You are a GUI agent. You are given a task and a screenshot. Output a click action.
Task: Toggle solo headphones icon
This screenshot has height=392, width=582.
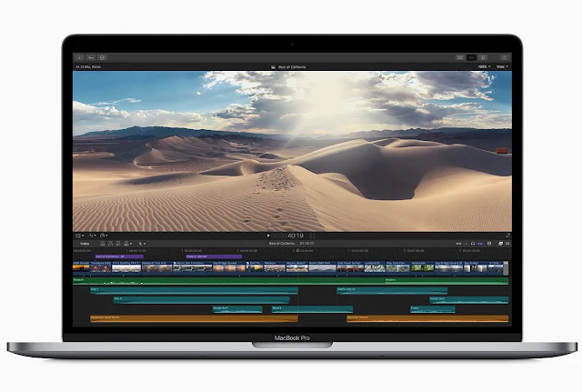(x=473, y=244)
